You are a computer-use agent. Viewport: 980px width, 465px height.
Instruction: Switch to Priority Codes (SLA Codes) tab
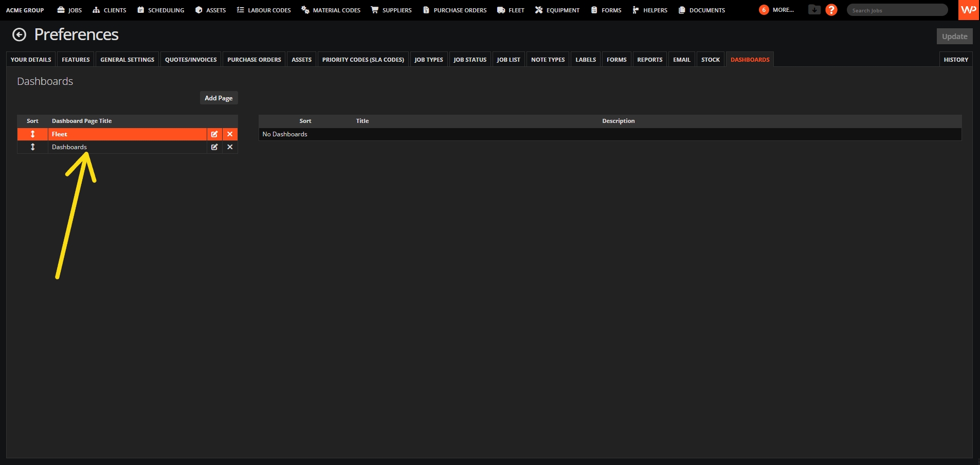click(363, 60)
